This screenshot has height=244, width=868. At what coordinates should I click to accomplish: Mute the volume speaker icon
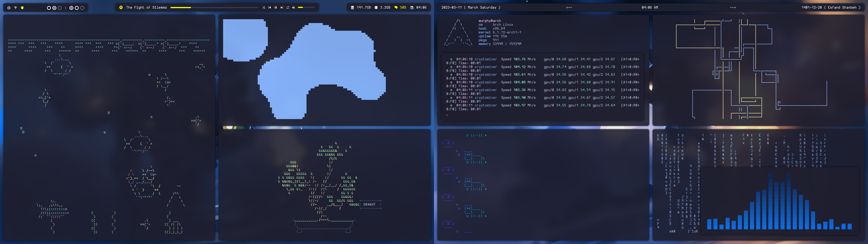pyautogui.click(x=293, y=7)
